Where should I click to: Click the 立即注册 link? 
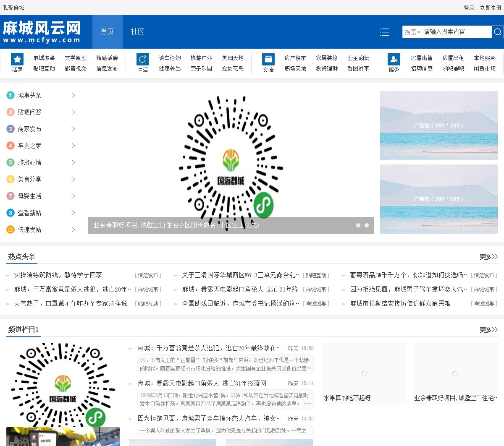[491, 8]
